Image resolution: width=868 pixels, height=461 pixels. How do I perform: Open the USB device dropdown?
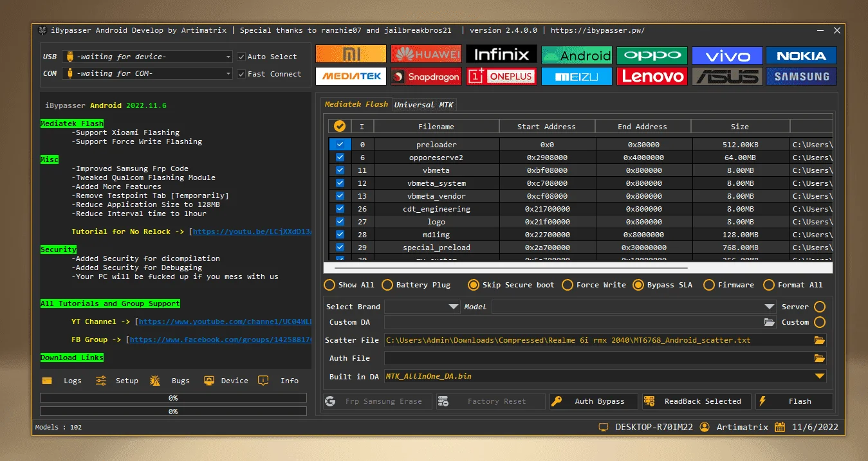[x=147, y=57]
